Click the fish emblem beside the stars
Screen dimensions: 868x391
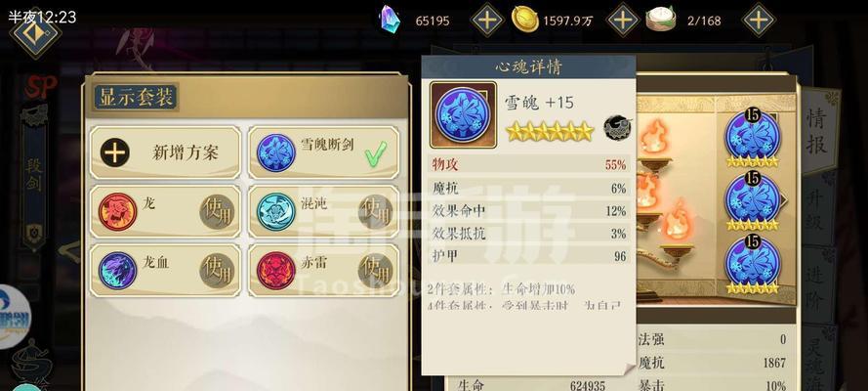pyautogui.click(x=618, y=128)
